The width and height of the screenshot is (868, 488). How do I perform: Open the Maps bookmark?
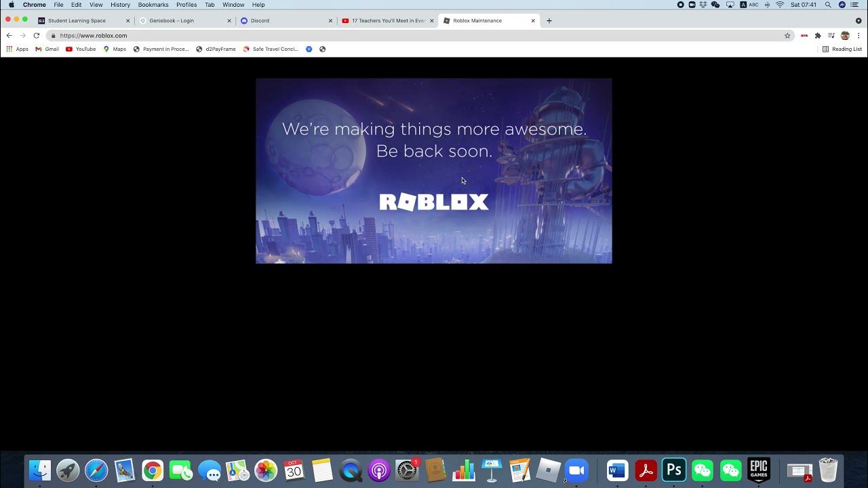(115, 49)
